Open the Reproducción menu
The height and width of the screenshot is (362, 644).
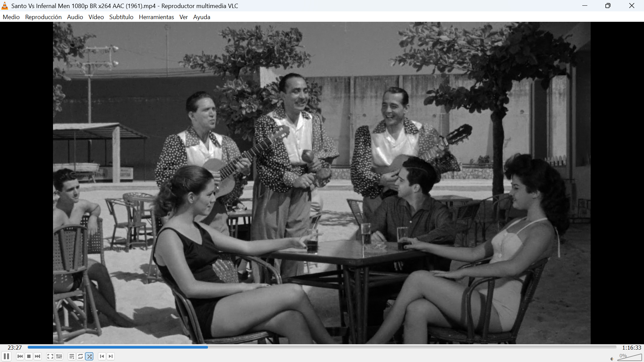(43, 17)
